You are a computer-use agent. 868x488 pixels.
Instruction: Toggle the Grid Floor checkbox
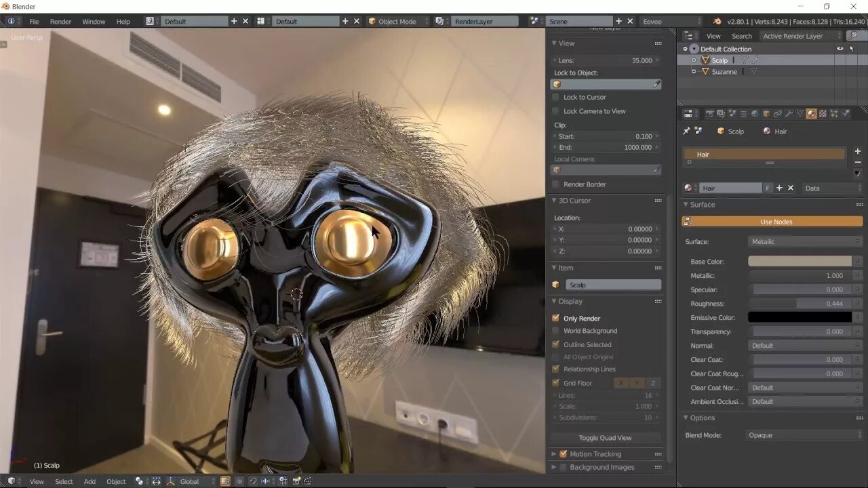click(556, 383)
